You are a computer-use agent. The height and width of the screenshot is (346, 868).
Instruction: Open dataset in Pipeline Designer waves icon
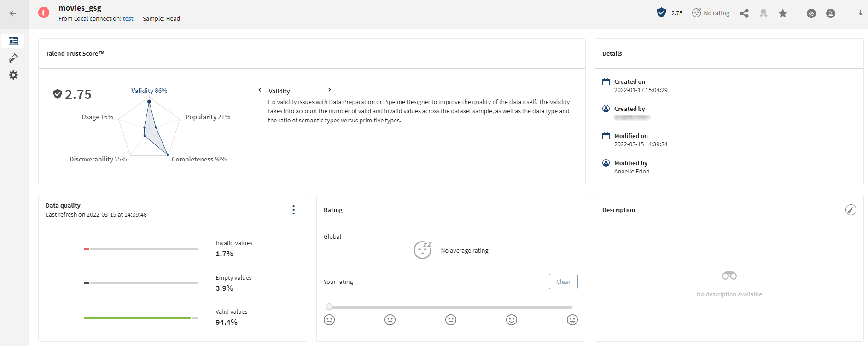click(811, 13)
